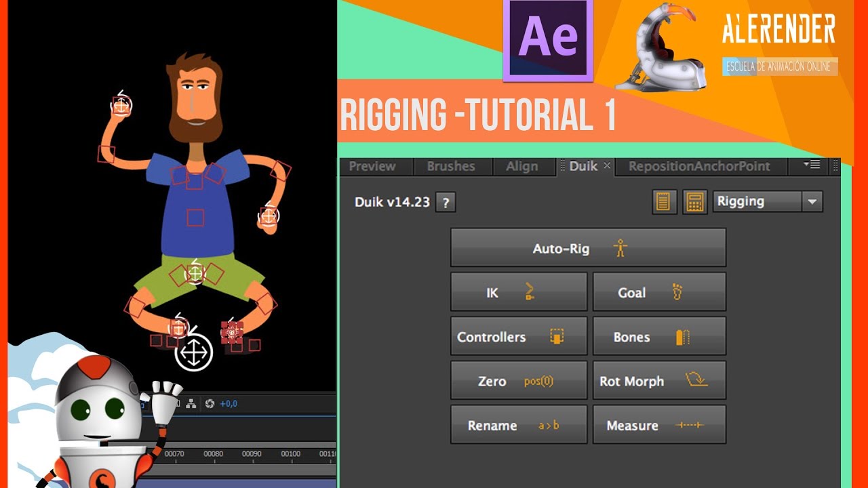Click the Goal button
The image size is (868, 488).
(x=659, y=292)
